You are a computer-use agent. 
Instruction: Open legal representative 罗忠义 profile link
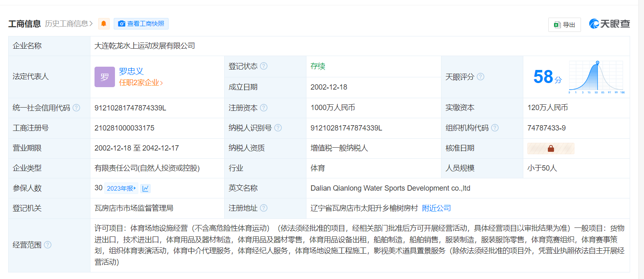pos(131,71)
